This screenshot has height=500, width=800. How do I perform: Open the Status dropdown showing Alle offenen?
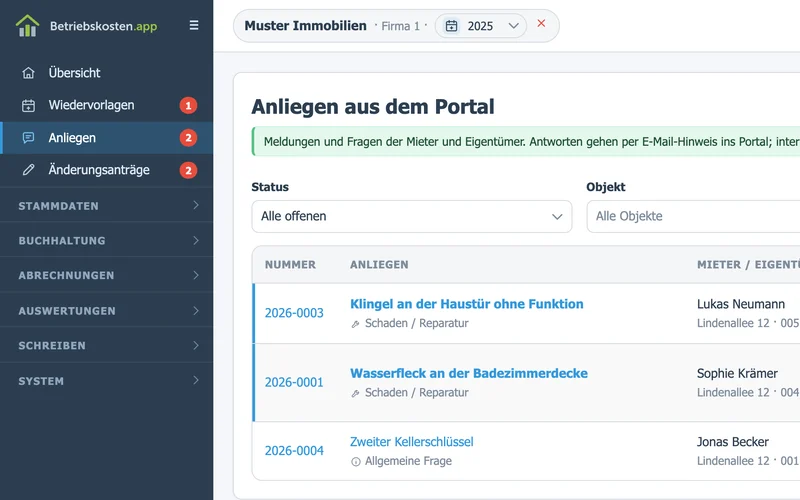coord(412,216)
